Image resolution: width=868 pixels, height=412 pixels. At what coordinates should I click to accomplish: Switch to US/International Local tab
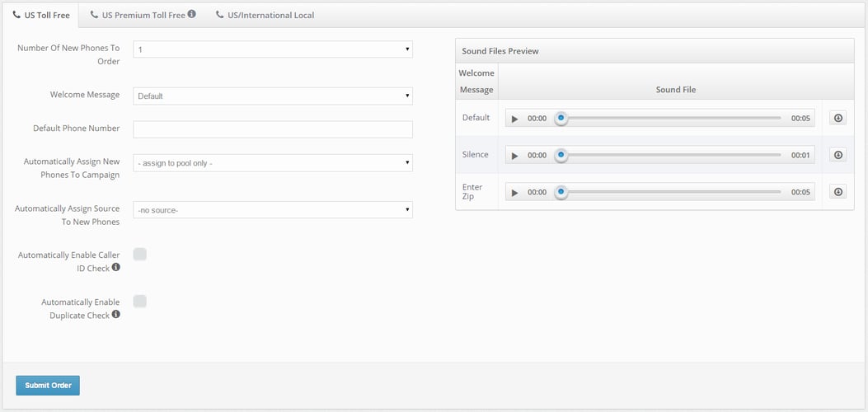265,15
